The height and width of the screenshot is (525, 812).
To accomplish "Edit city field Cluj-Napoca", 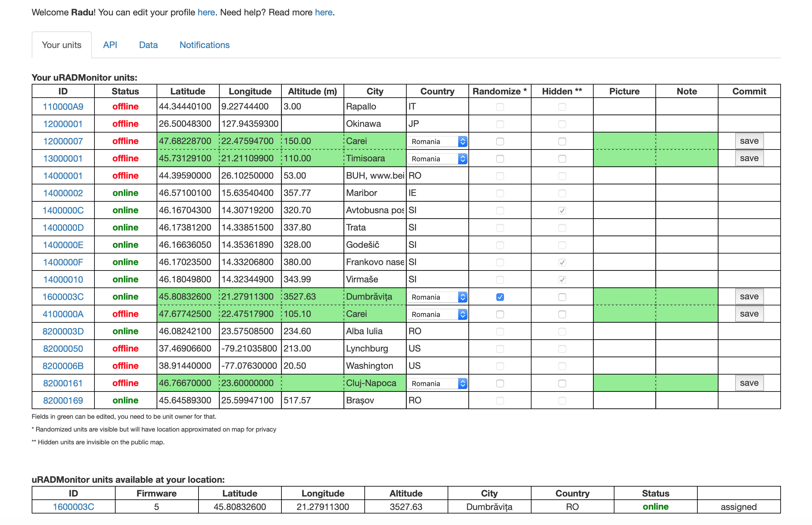I will [x=375, y=383].
